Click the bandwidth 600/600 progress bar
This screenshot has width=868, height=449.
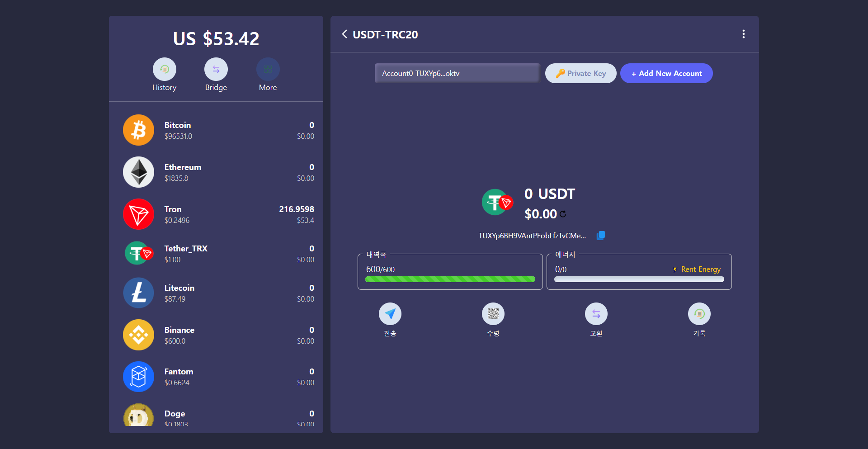450,279
